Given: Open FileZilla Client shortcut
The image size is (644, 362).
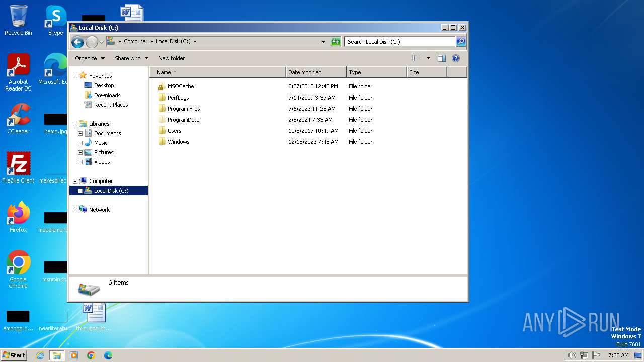Looking at the screenshot, I should point(18,167).
